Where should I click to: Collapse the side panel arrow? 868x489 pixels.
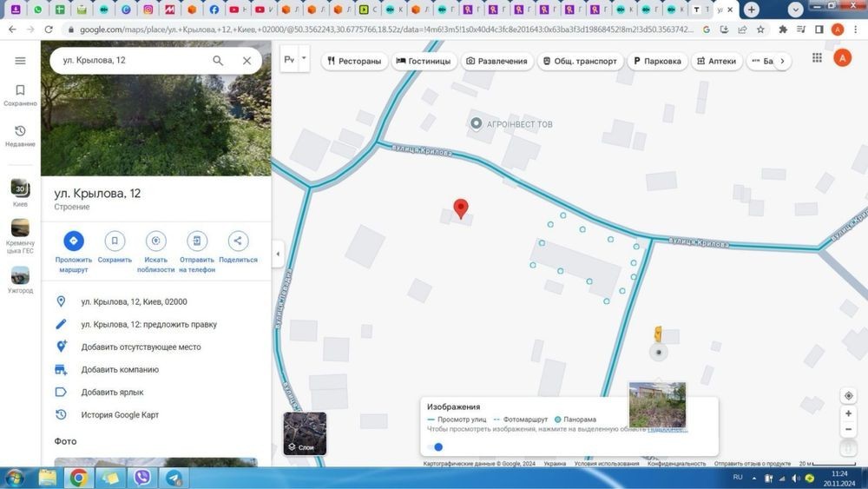[x=278, y=254]
